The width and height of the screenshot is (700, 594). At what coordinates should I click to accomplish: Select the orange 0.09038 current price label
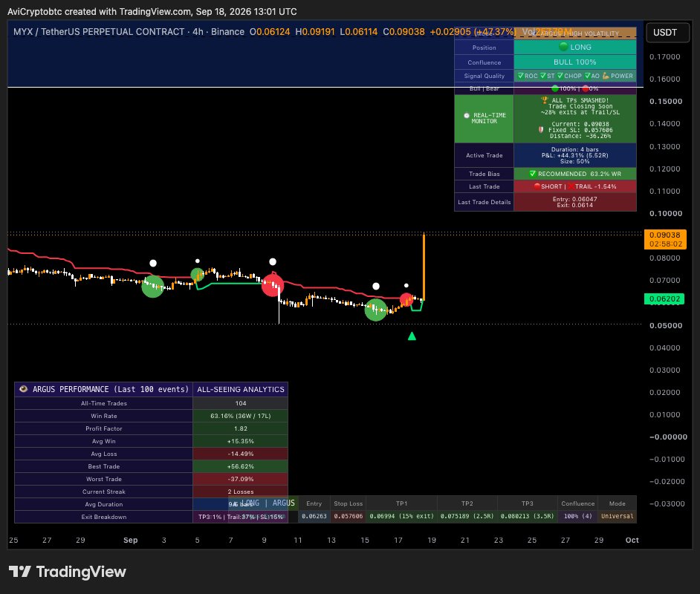click(x=665, y=240)
